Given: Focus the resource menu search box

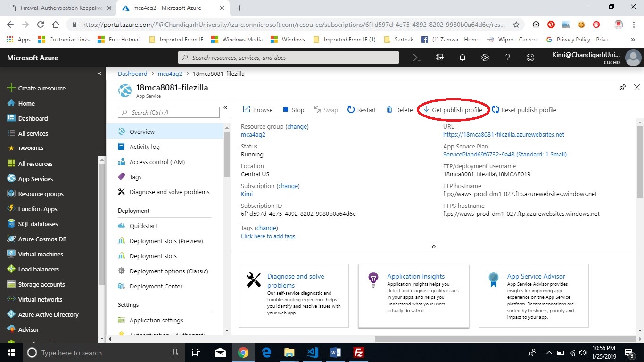Looking at the screenshot, I should click(169, 112).
